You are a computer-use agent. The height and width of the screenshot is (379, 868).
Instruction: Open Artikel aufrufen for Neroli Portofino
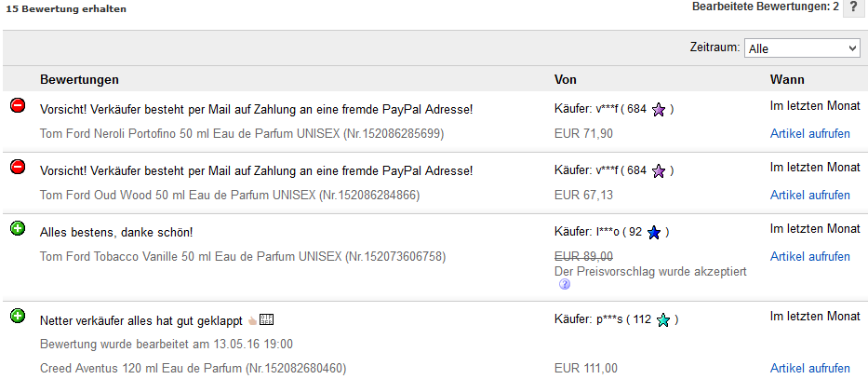click(x=810, y=133)
